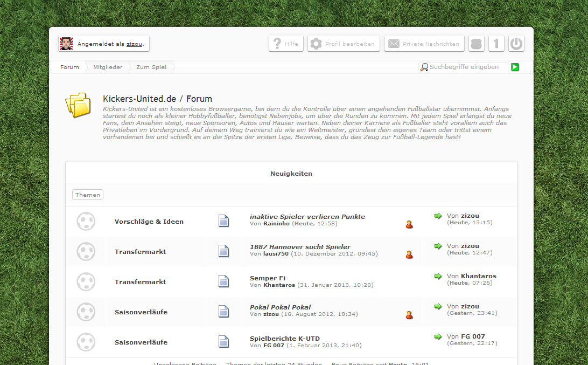
Task: Switch to the Mitglieder tab
Action: click(108, 67)
